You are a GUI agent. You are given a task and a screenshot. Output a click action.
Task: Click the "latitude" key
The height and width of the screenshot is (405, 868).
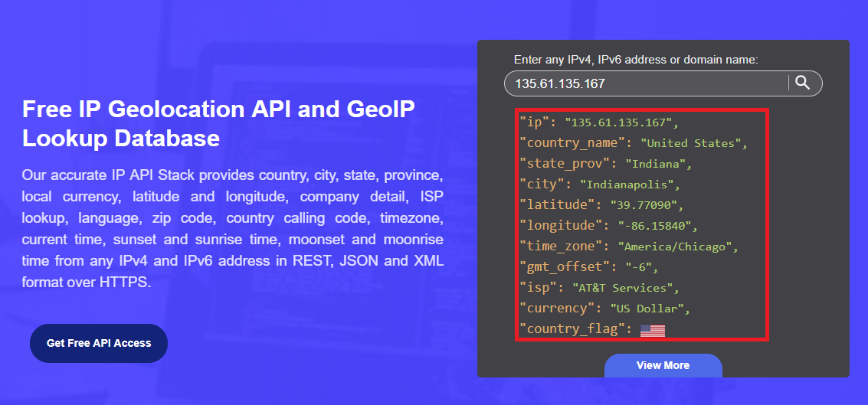558,204
